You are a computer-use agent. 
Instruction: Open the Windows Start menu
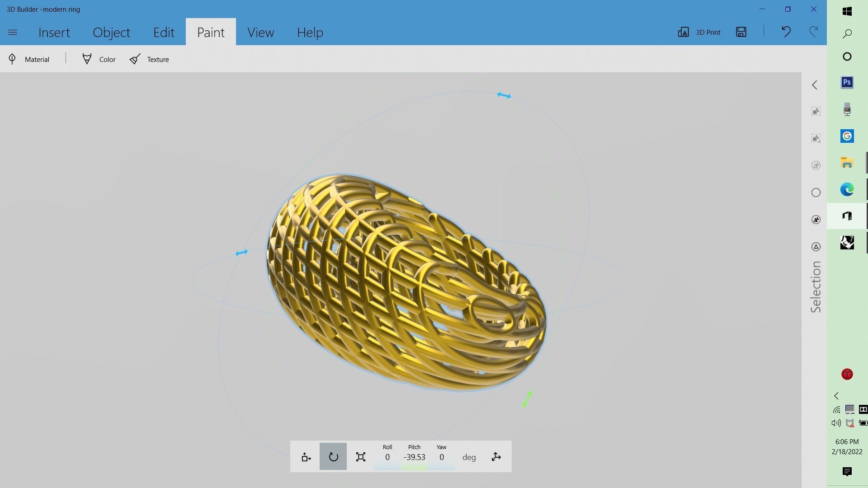(x=847, y=11)
